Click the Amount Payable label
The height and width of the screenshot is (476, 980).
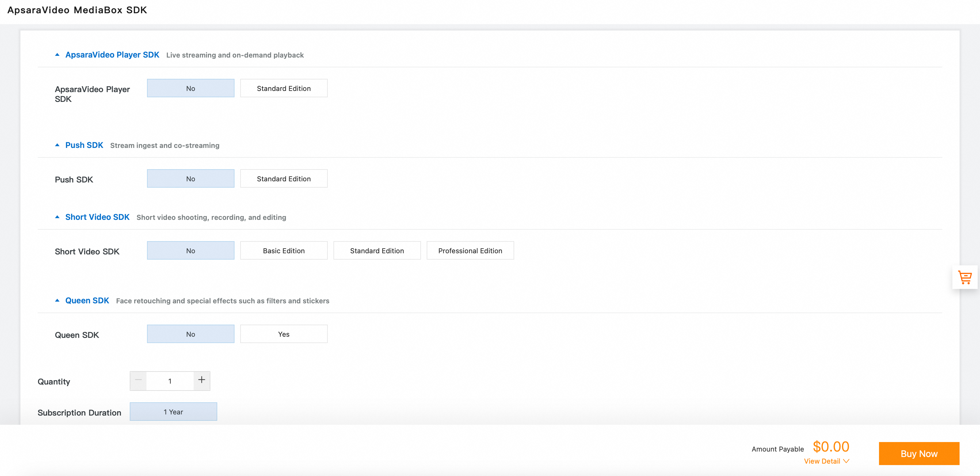(778, 449)
